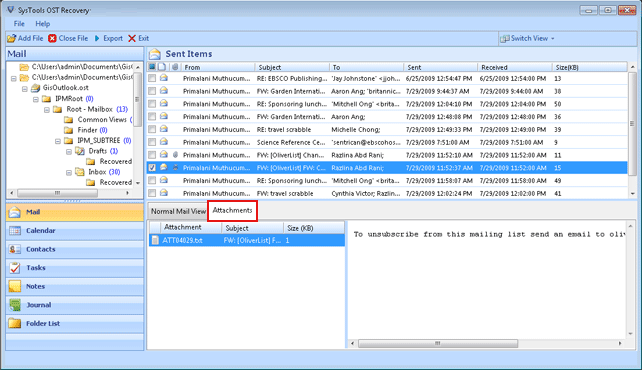Open the Journal section in sidebar
This screenshot has height=370, width=642.
pos(75,305)
